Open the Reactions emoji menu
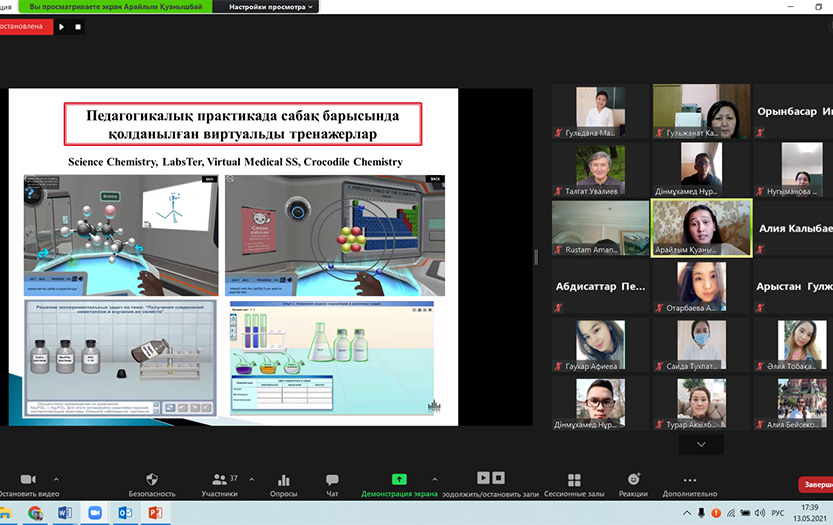Image resolution: width=833 pixels, height=525 pixels. [x=633, y=480]
